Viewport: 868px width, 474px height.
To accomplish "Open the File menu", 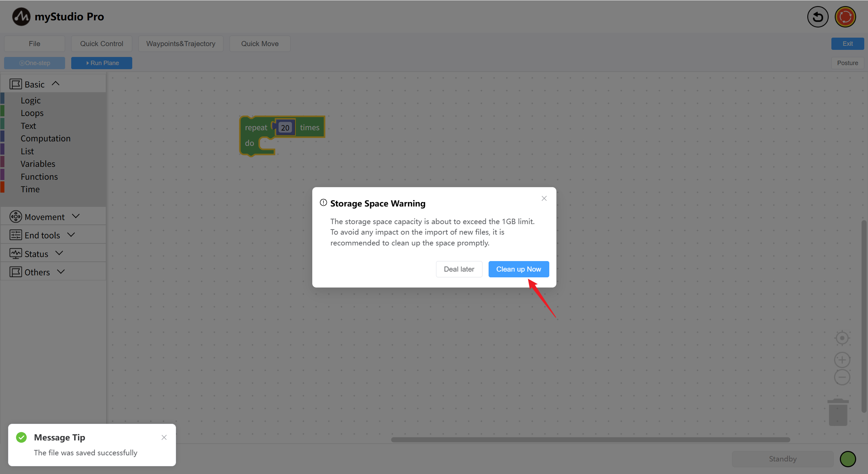I will (34, 44).
